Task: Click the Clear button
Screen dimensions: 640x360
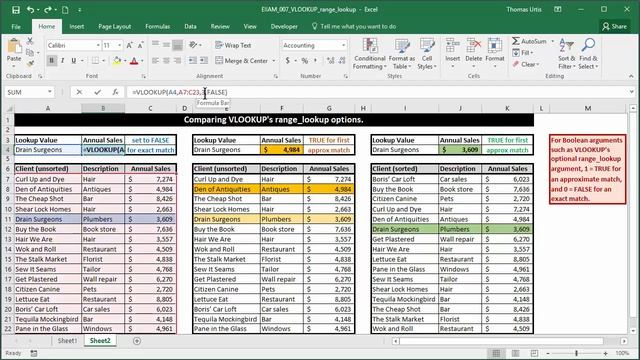Action: (x=526, y=64)
